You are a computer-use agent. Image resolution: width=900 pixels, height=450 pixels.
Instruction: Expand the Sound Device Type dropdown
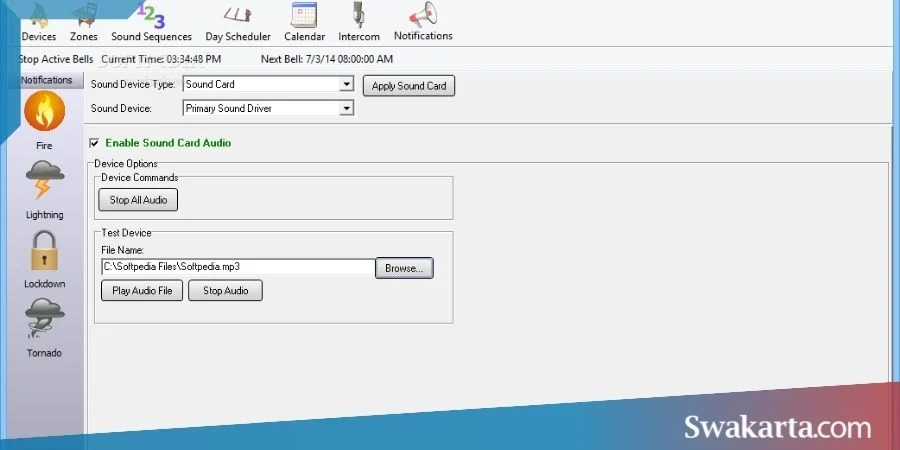tap(346, 84)
